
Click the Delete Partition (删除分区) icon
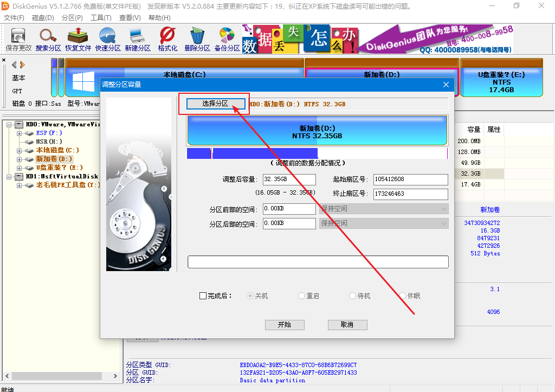pos(197,39)
